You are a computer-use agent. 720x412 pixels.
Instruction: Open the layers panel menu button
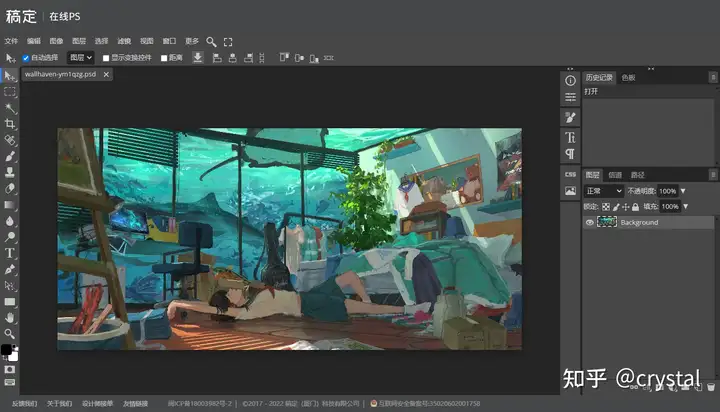point(713,175)
